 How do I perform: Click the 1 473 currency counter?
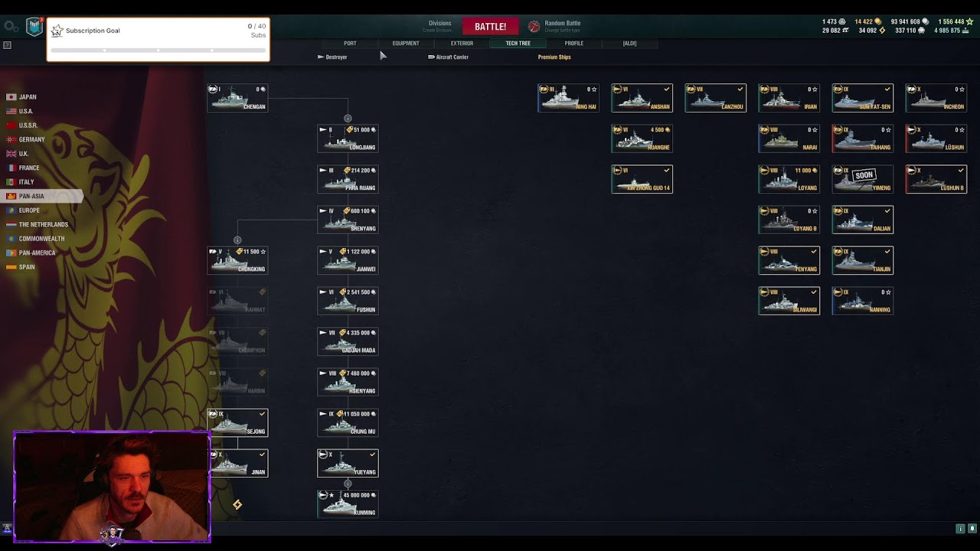(x=834, y=21)
